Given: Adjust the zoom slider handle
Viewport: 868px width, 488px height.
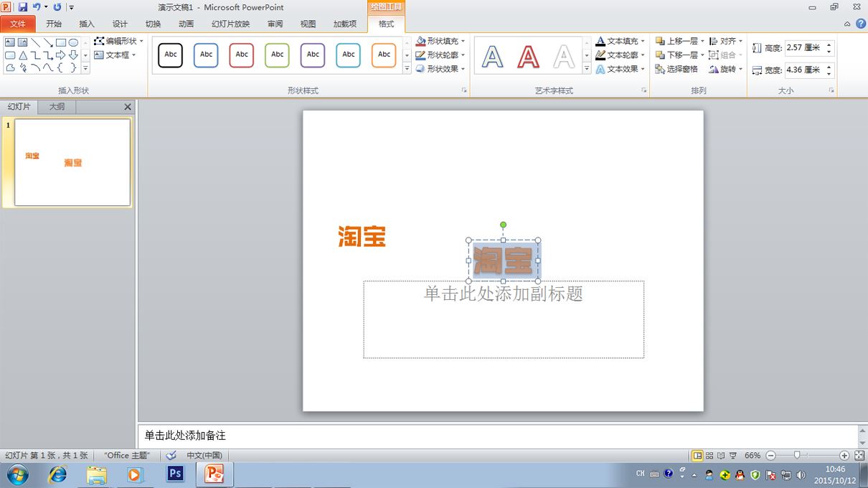Looking at the screenshot, I should point(797,456).
